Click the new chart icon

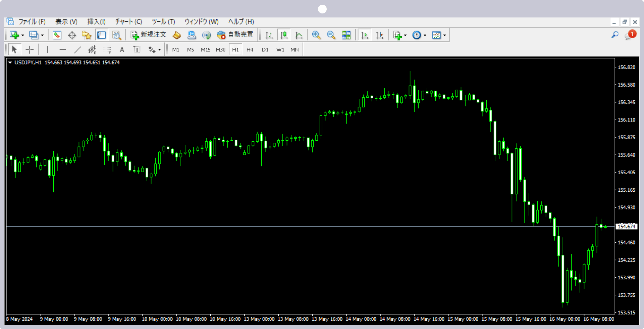[x=14, y=35]
